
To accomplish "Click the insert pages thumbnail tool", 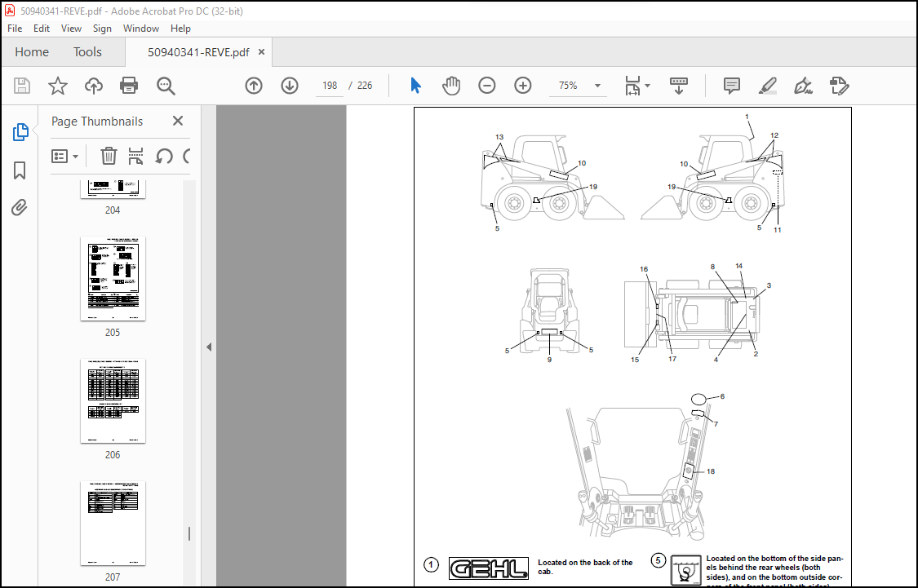I will (x=135, y=157).
